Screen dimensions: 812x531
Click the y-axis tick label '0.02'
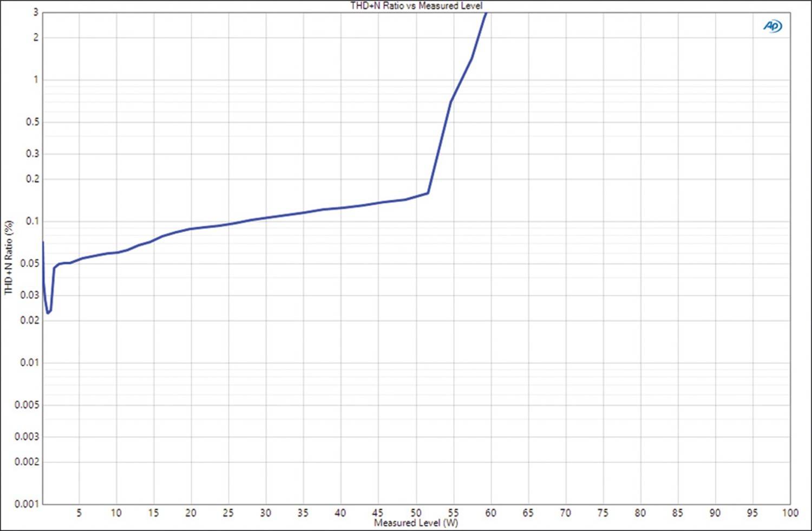tap(29, 320)
